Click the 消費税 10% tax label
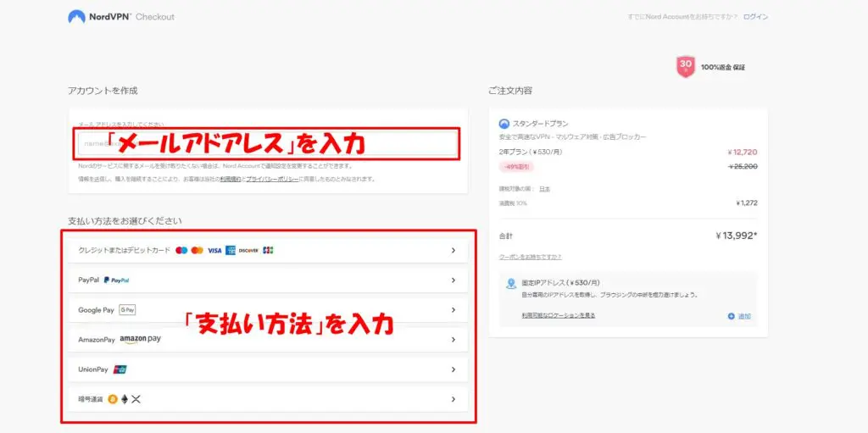Viewport: 868px width, 433px height. 513,203
